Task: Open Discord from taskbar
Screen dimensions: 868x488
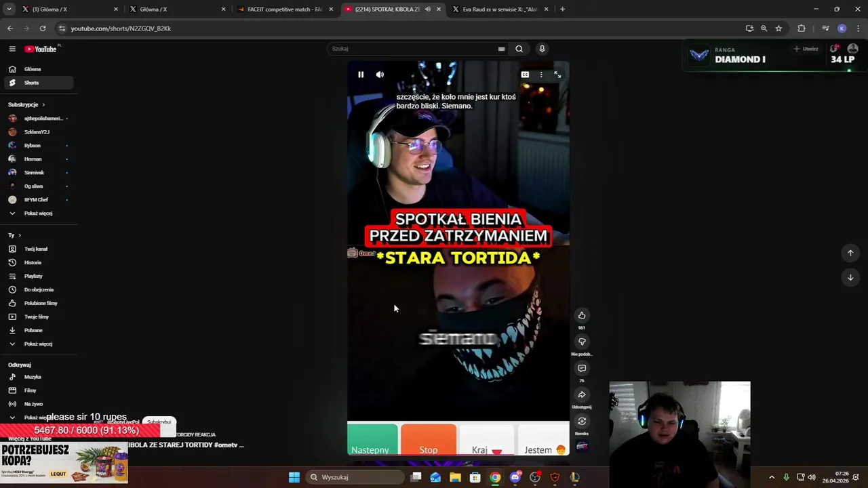Action: (515, 477)
